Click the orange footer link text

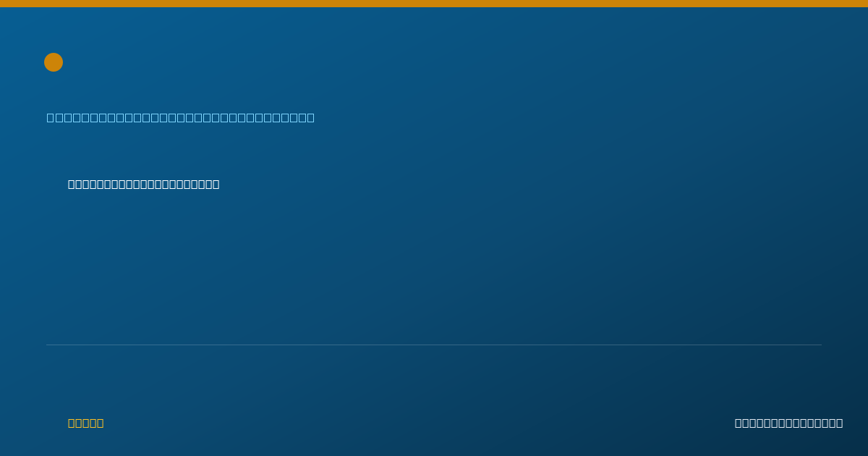pyautogui.click(x=86, y=423)
